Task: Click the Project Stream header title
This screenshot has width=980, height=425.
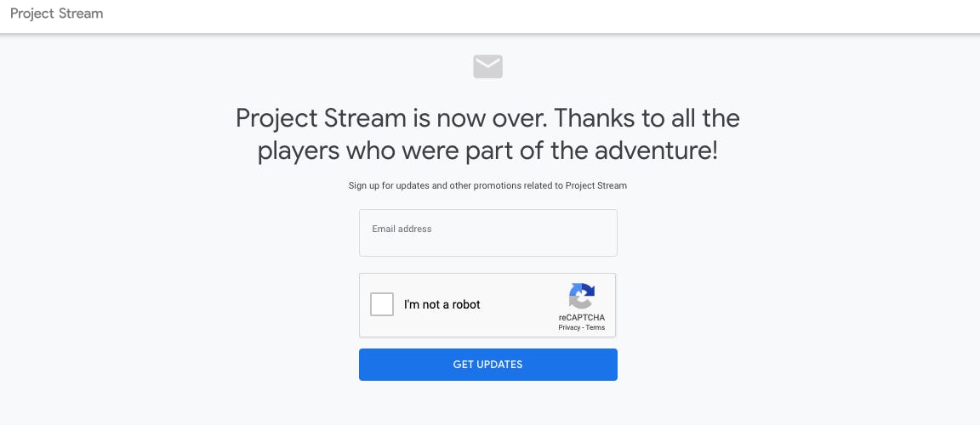Action: [56, 14]
